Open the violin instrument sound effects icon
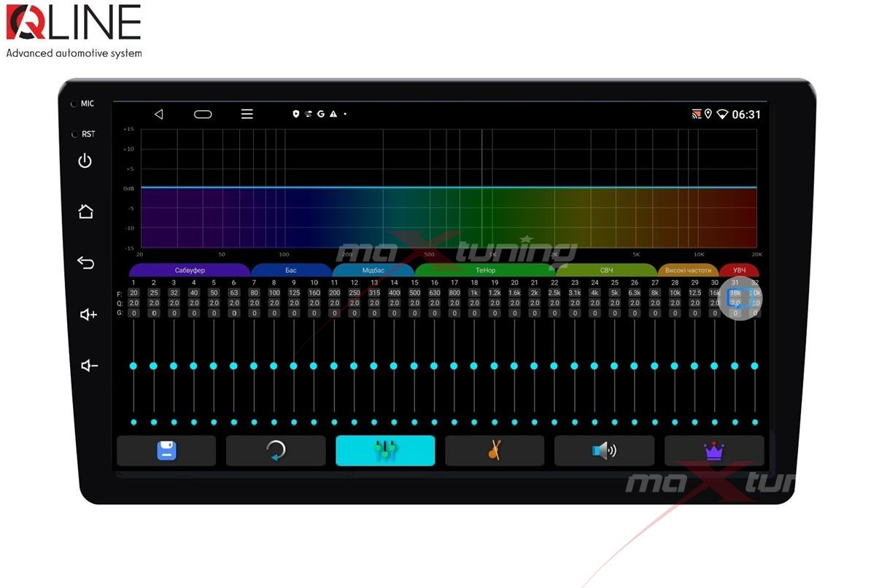871x588 pixels. tap(495, 451)
